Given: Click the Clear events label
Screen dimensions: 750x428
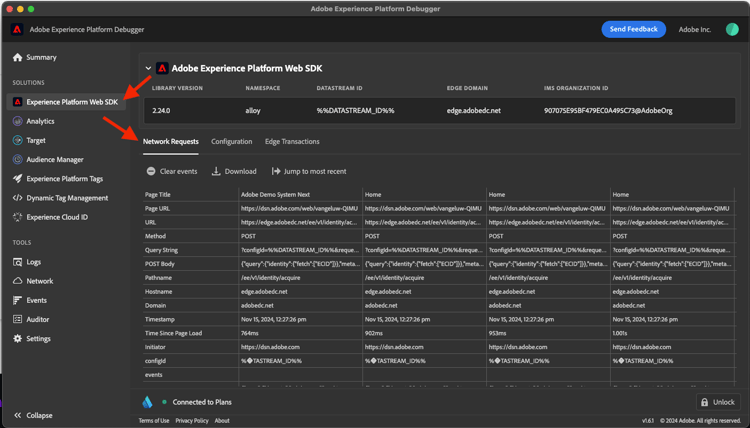Looking at the screenshot, I should [178, 171].
